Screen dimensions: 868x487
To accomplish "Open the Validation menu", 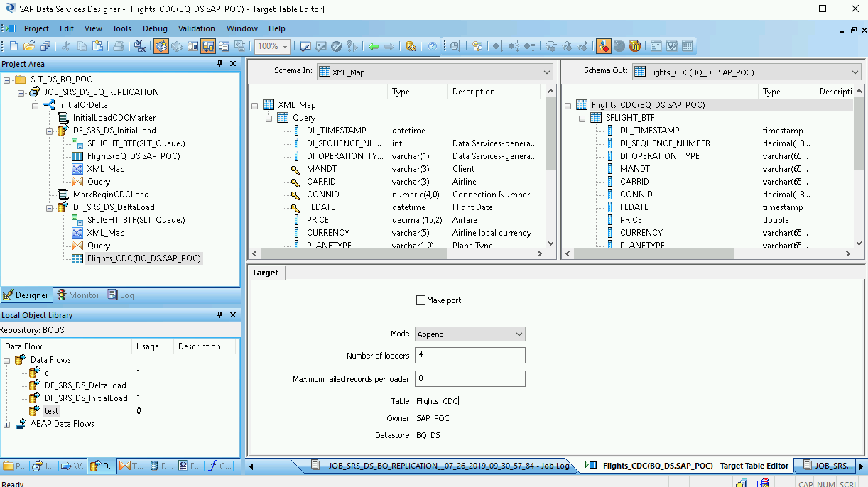I will click(x=197, y=28).
